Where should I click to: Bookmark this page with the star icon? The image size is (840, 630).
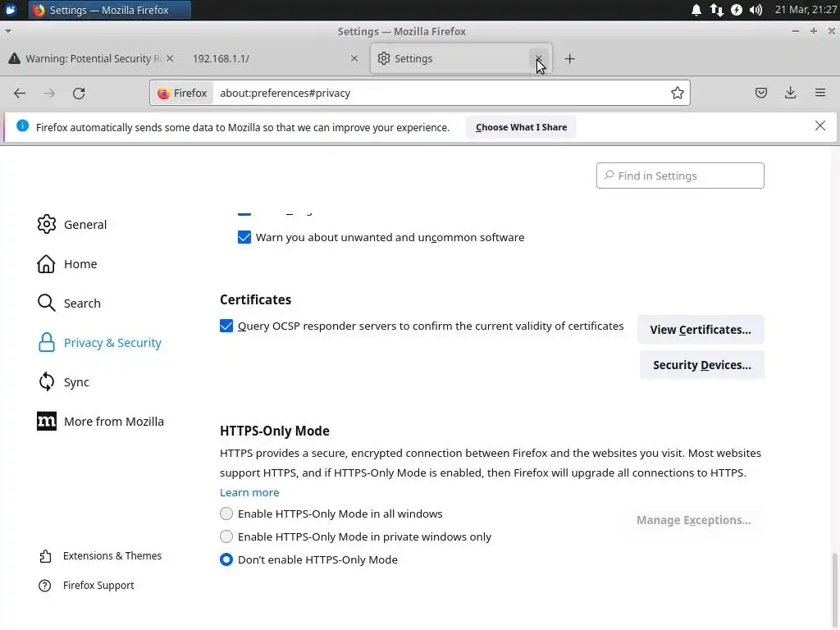point(678,93)
